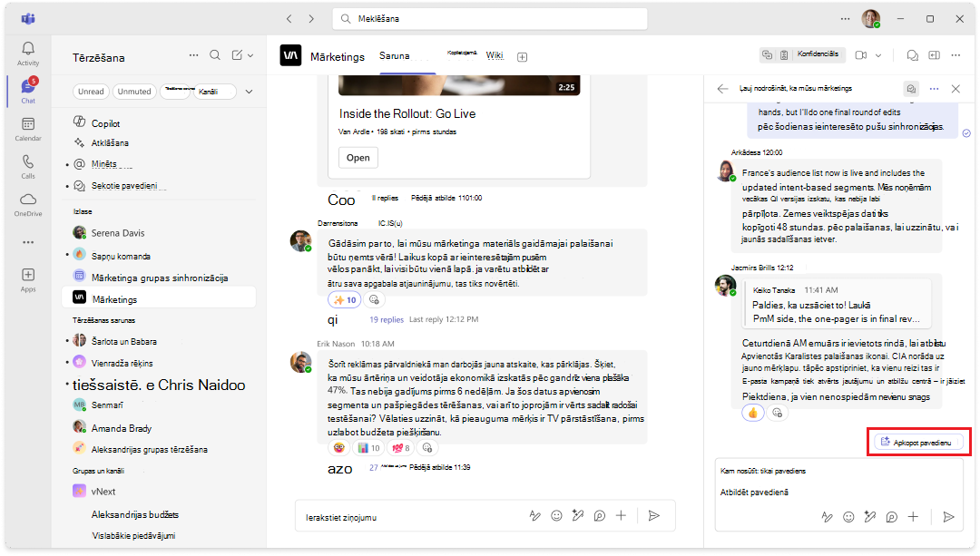Viewport: 980px width, 556px height.
Task: Go forward with the navigation arrow
Action: tap(311, 19)
